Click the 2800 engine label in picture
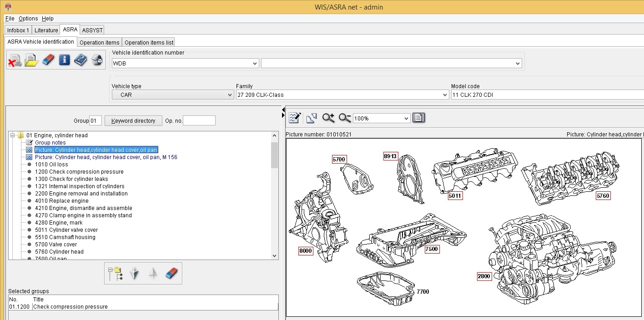This screenshot has height=320, width=644. tap(484, 276)
